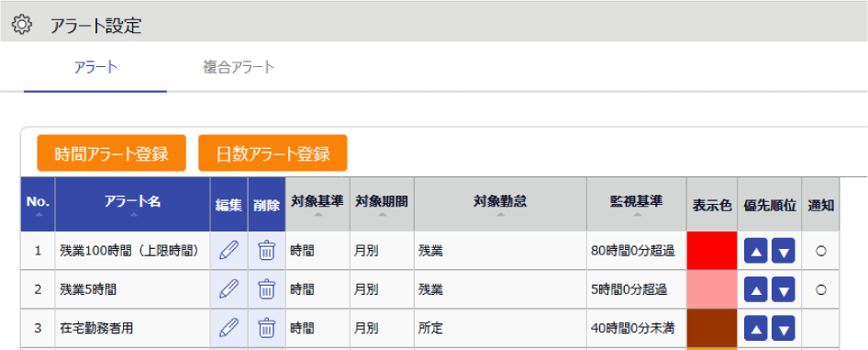Click the red color swatch of row 1
This screenshot has height=350, width=868.
tap(712, 251)
